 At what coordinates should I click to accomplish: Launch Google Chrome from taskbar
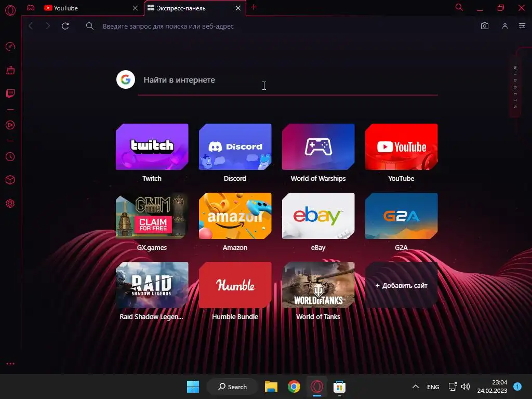[x=294, y=387]
